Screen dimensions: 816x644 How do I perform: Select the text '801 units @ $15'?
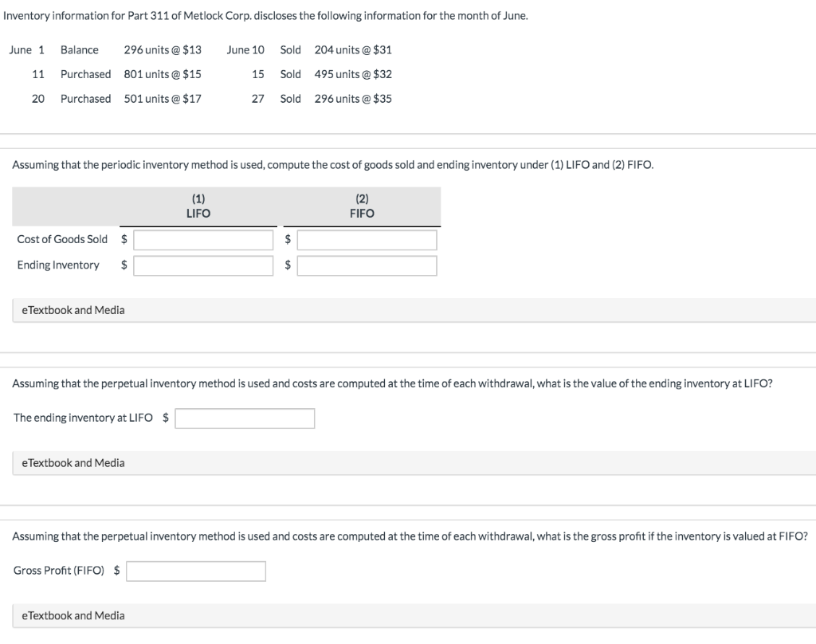tap(163, 74)
